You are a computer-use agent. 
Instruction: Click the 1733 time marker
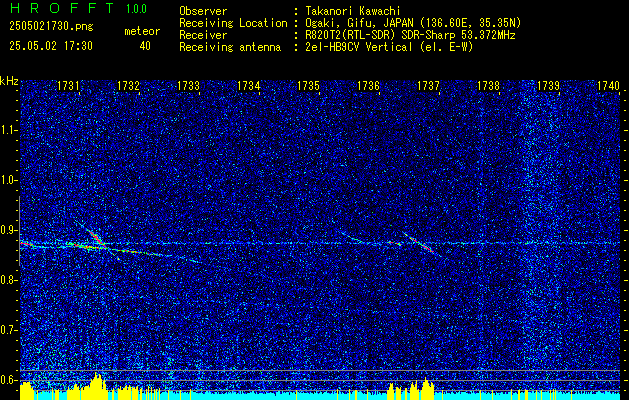[189, 86]
